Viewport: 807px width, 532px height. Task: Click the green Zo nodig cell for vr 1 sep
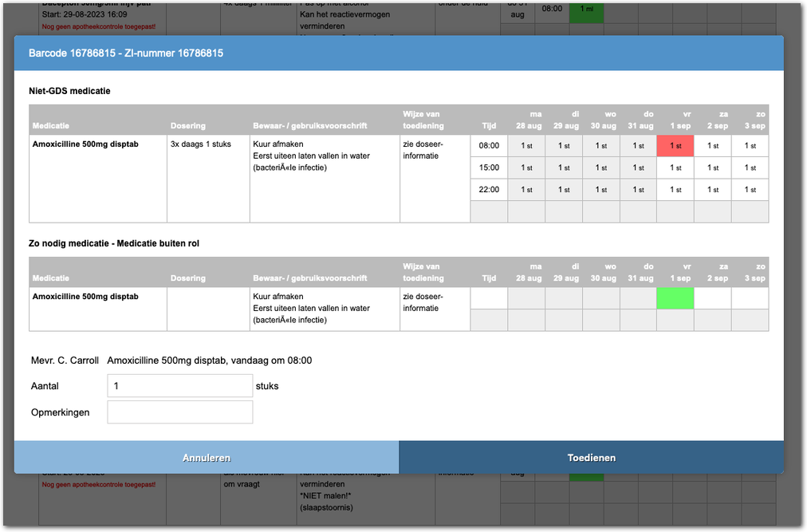[x=675, y=298]
